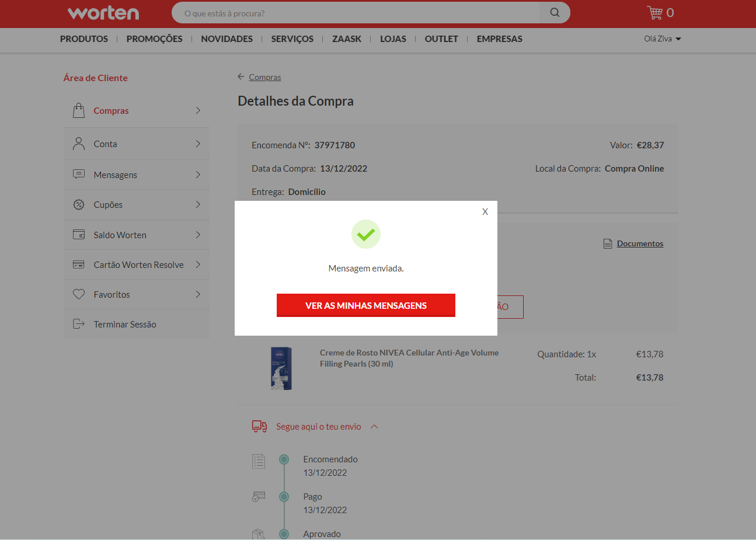Image resolution: width=756 pixels, height=540 pixels.
Task: Expand the Mensagens sidebar chevron
Action: (x=198, y=175)
